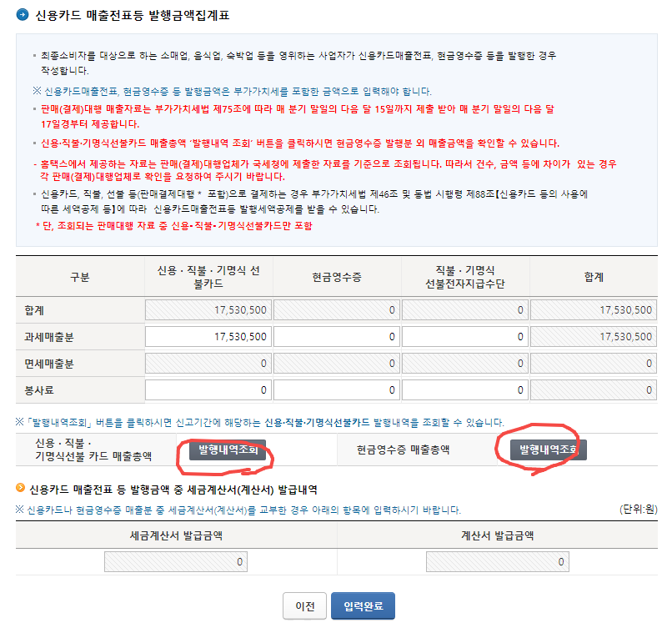Click the 봉사료 row label
The height and width of the screenshot is (638, 672).
[x=39, y=390]
